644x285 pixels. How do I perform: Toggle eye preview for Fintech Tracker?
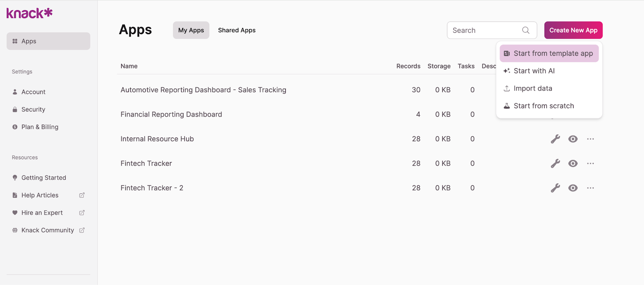[573, 164]
